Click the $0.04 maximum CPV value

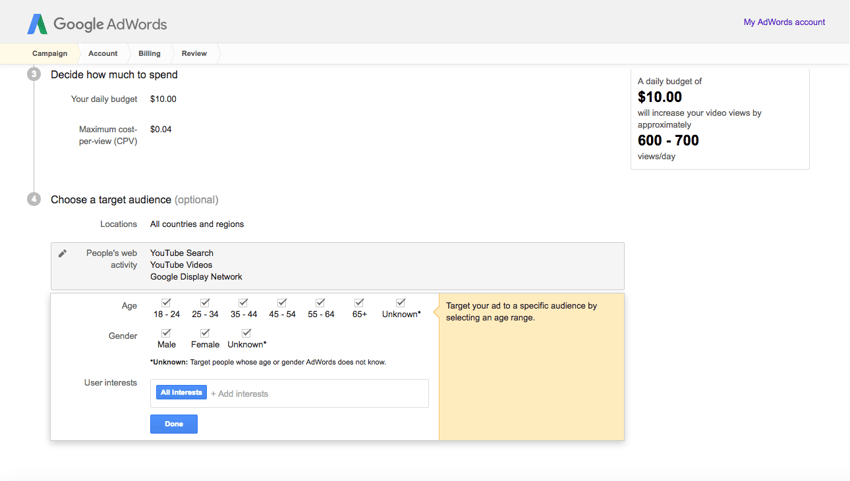pos(161,130)
